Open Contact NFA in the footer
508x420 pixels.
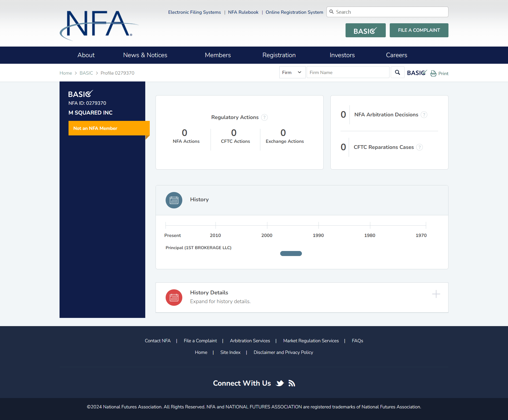158,341
